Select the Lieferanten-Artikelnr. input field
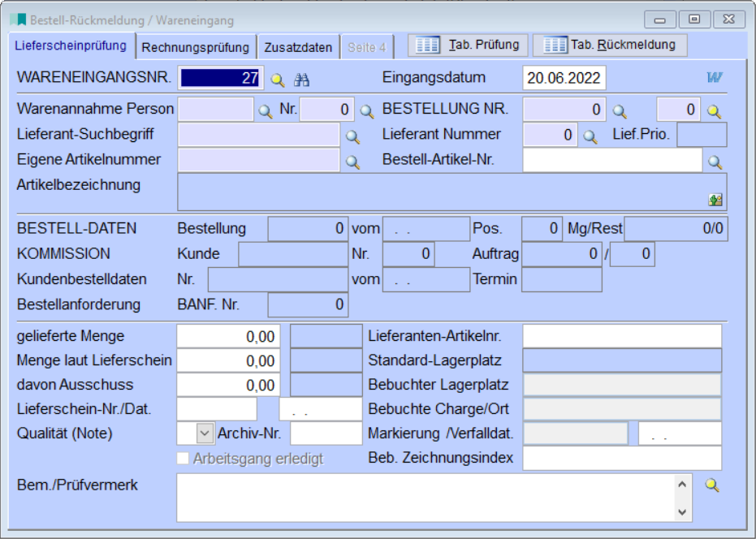The height and width of the screenshot is (539, 756). 621,335
